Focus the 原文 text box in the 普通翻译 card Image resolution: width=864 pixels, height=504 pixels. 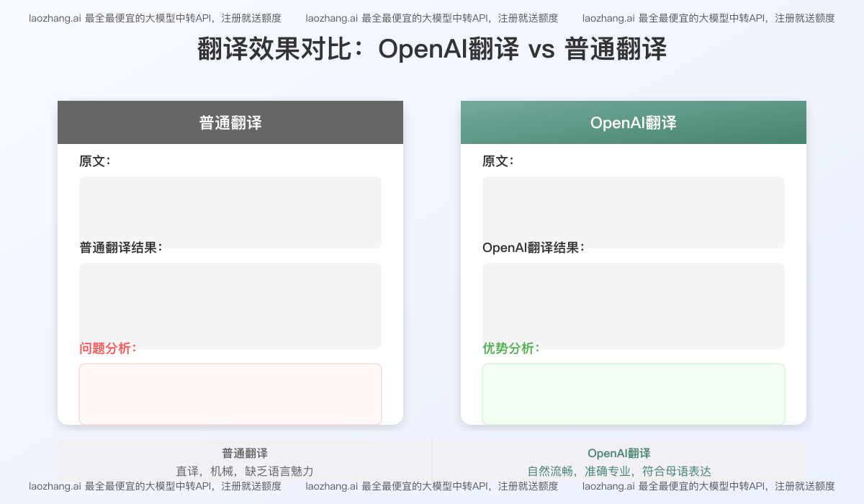(230, 212)
